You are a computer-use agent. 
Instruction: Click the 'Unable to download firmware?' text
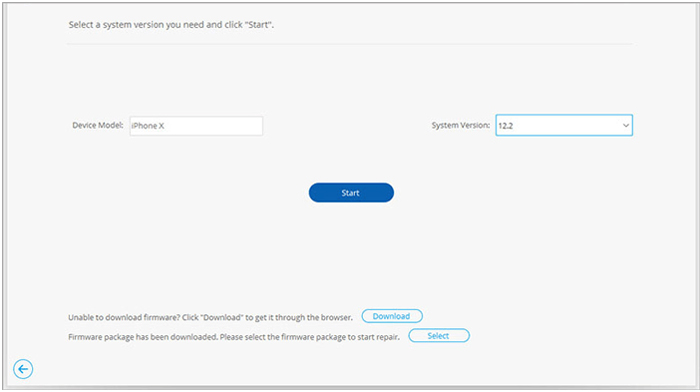[210, 317]
